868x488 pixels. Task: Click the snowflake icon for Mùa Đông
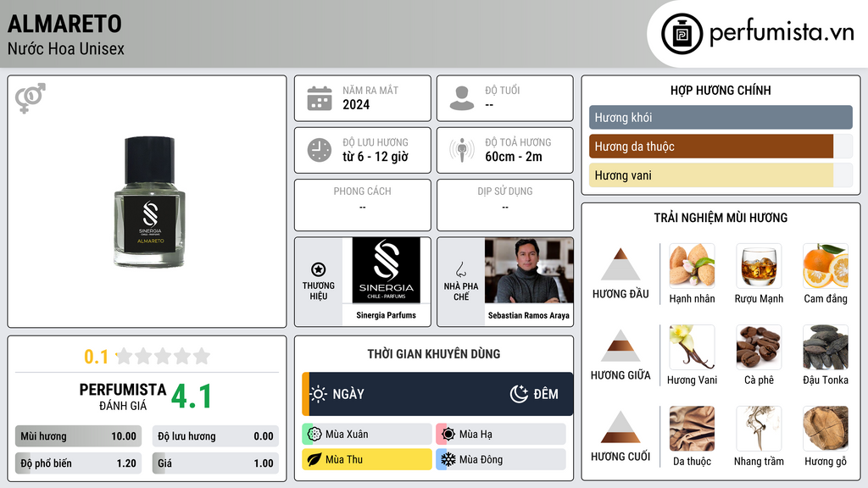coord(448,460)
